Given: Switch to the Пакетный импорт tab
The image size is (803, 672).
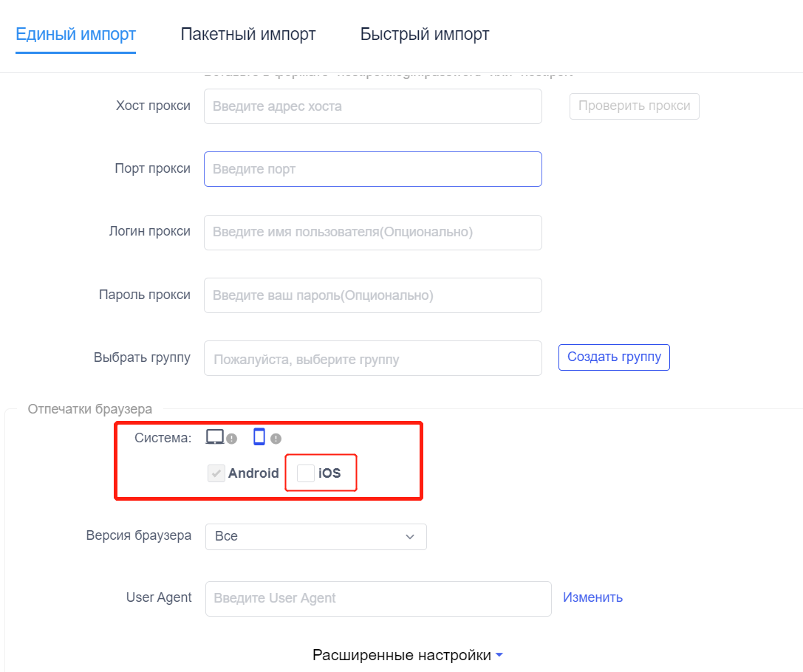Looking at the screenshot, I should [248, 34].
